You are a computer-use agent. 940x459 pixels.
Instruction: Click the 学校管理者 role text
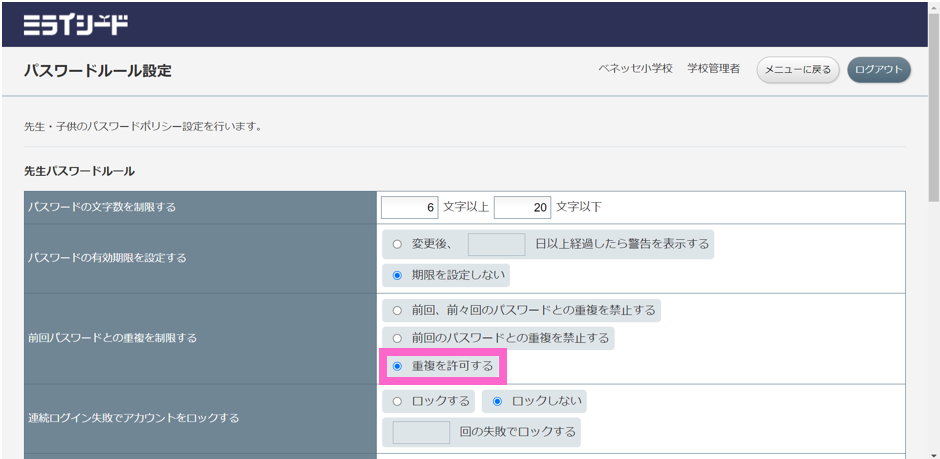tap(713, 69)
